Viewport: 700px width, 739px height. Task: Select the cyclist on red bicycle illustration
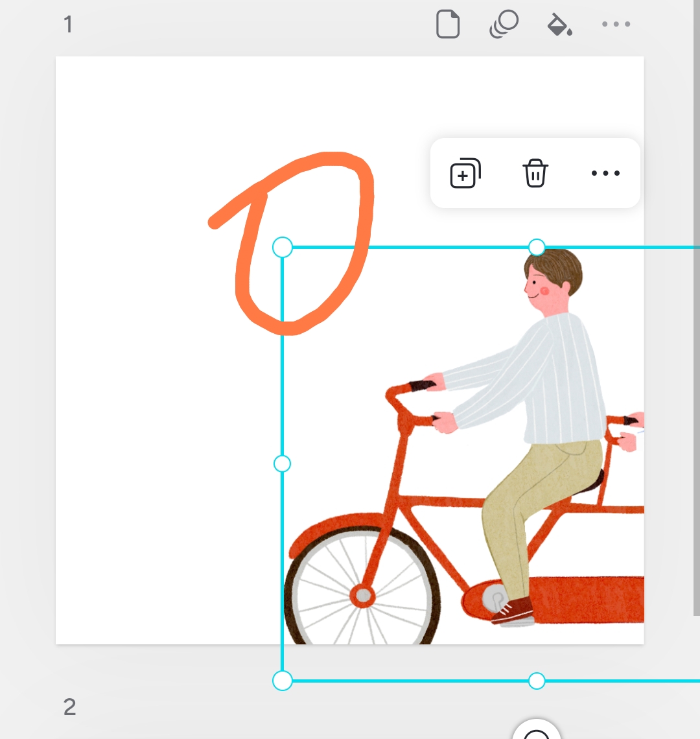[464, 445]
